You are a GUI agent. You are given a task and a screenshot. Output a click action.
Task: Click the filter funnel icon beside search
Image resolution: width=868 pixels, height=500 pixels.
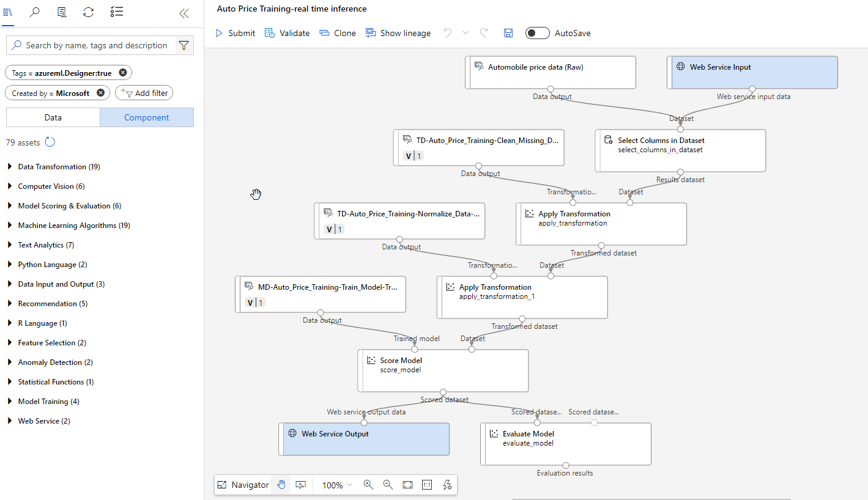tap(184, 45)
